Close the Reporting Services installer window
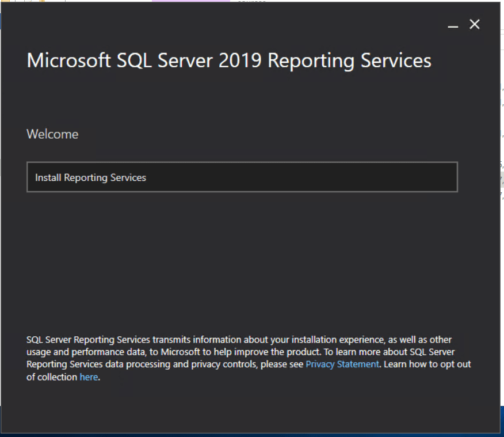504x437 pixels. pyautogui.click(x=475, y=24)
